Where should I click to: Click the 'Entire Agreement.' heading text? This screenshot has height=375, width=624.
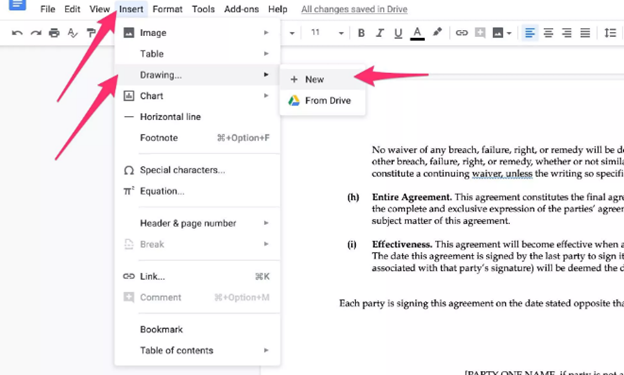[412, 197]
